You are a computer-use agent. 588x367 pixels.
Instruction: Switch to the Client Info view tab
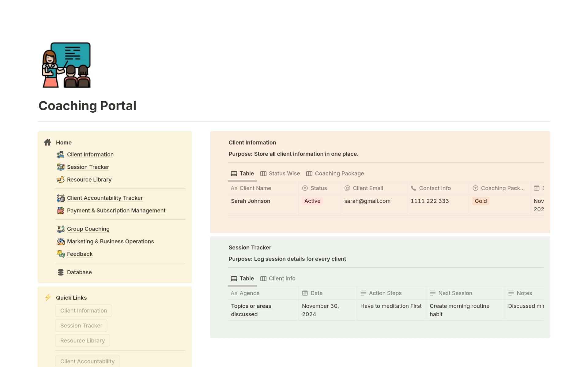(282, 279)
